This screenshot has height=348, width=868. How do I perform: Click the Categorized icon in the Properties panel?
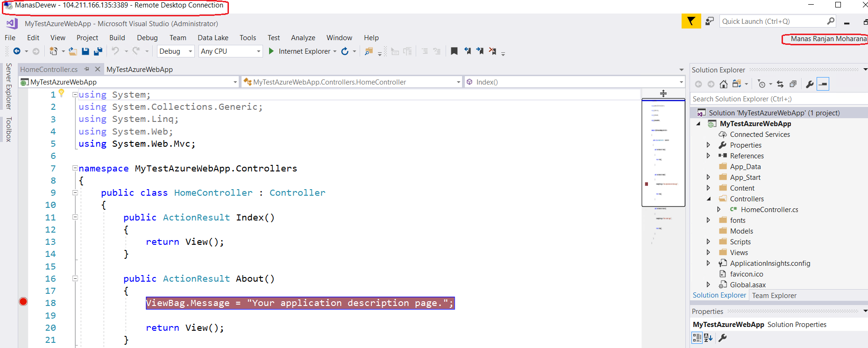click(x=697, y=338)
